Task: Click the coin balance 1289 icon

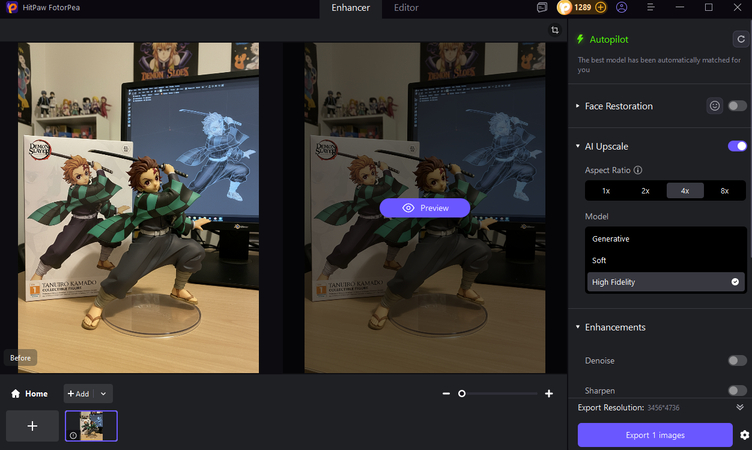Action: pyautogui.click(x=564, y=7)
